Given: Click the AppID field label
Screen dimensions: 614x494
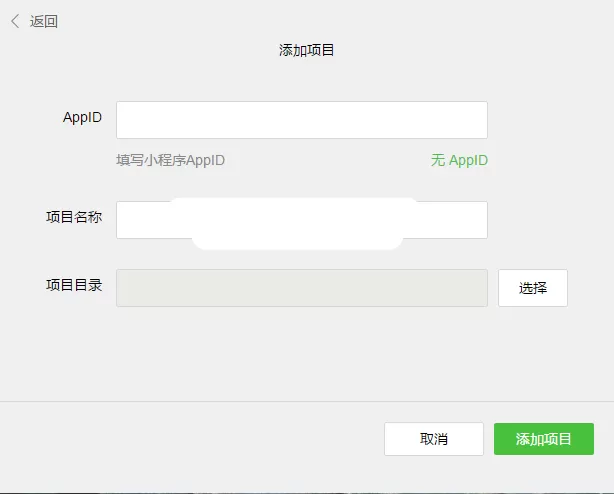Looking at the screenshot, I should coord(82,117).
